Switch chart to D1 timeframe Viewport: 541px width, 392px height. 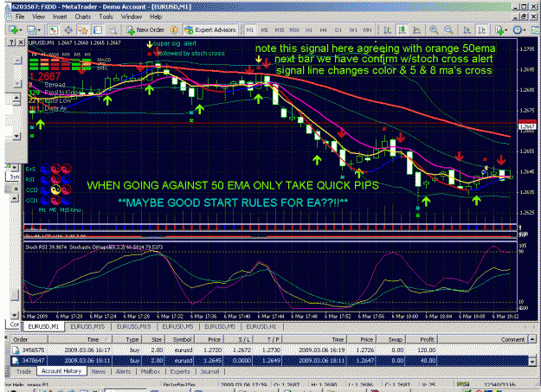(x=338, y=30)
